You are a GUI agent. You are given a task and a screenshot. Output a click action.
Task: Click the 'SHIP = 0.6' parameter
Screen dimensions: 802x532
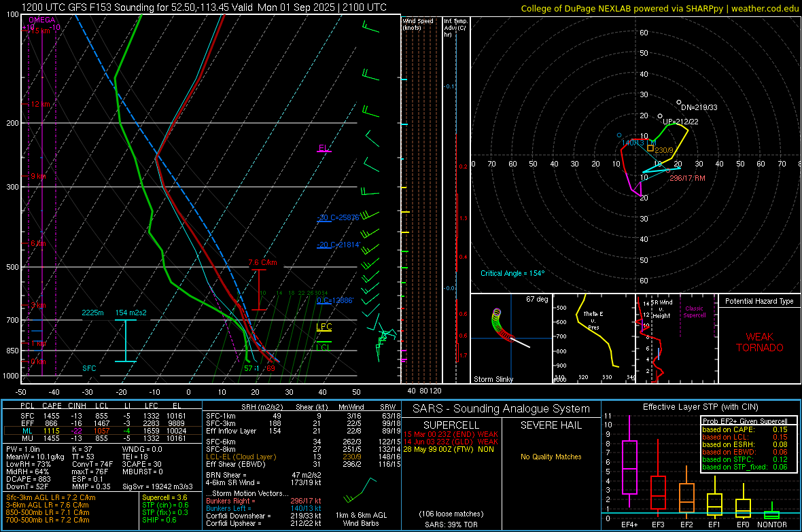pos(159,520)
